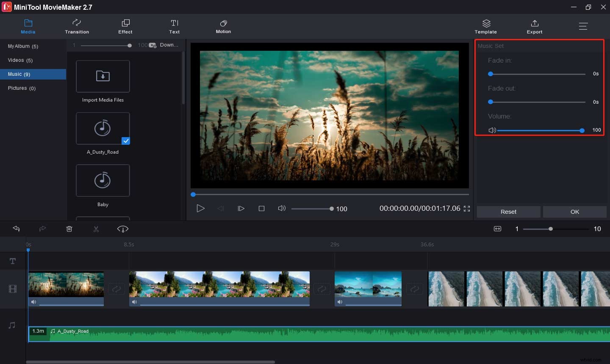The width and height of the screenshot is (610, 364).
Task: Open the hamburger menu at top right
Action: coord(583,26)
